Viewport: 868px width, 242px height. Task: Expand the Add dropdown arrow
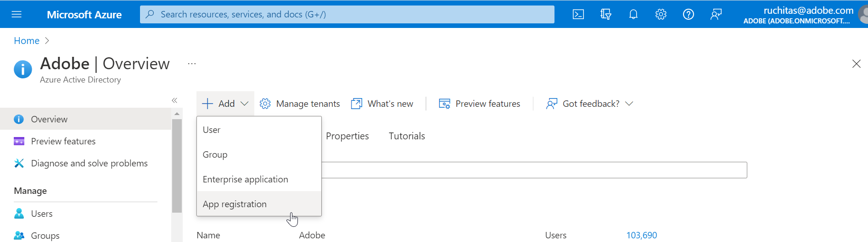(245, 104)
